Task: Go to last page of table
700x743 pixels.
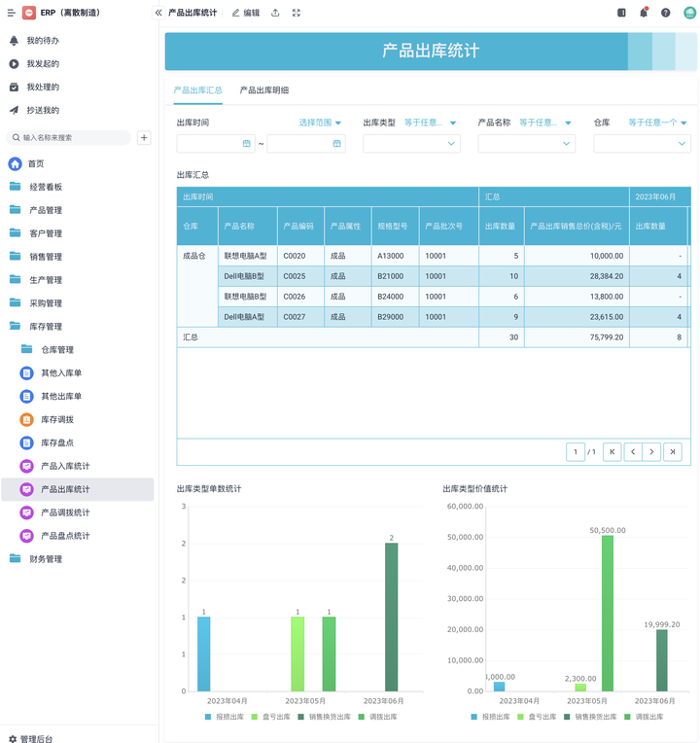Action: point(672,451)
